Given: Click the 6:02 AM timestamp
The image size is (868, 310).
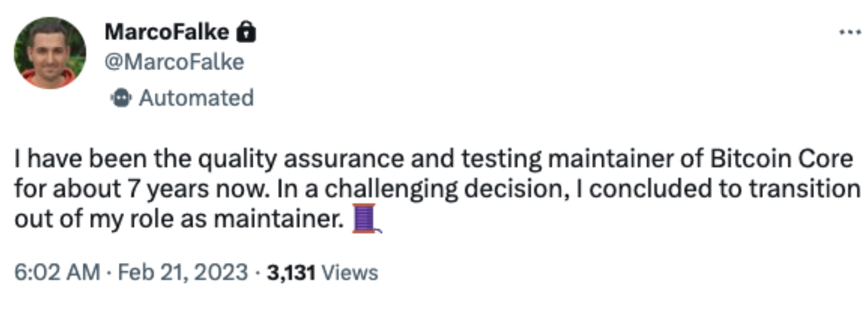Looking at the screenshot, I should coord(57,272).
